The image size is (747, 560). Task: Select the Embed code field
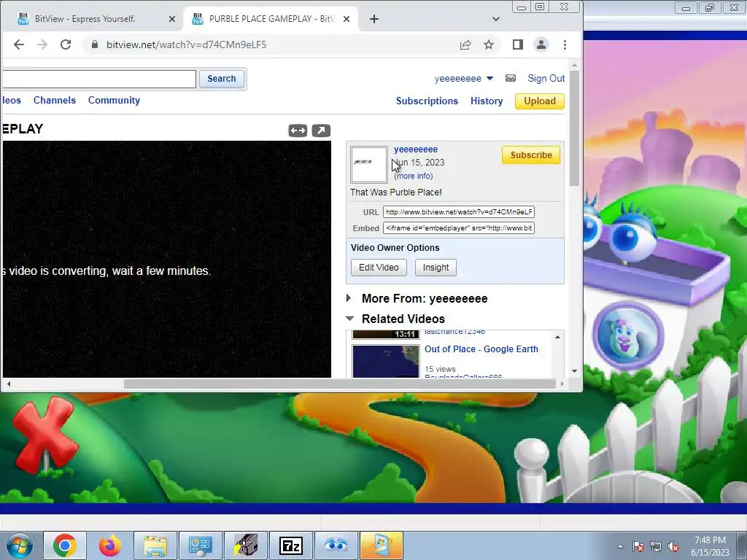point(459,228)
